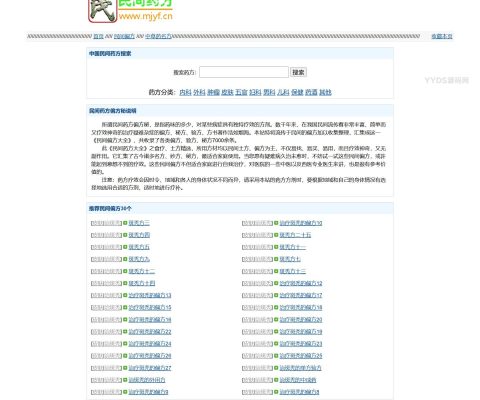Click green bullet icon beside 斑秃方五
The image size is (480, 400).
coord(125,247)
